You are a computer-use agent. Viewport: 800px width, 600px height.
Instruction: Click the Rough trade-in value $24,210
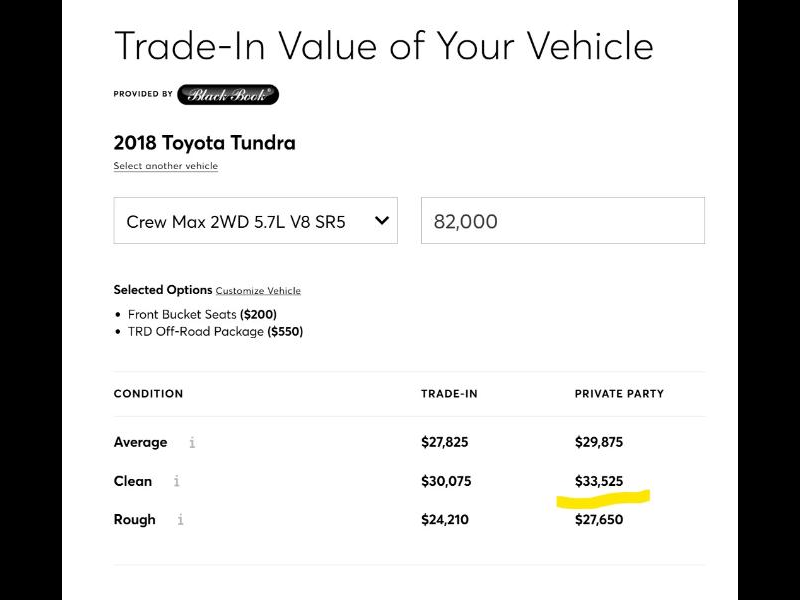click(445, 520)
